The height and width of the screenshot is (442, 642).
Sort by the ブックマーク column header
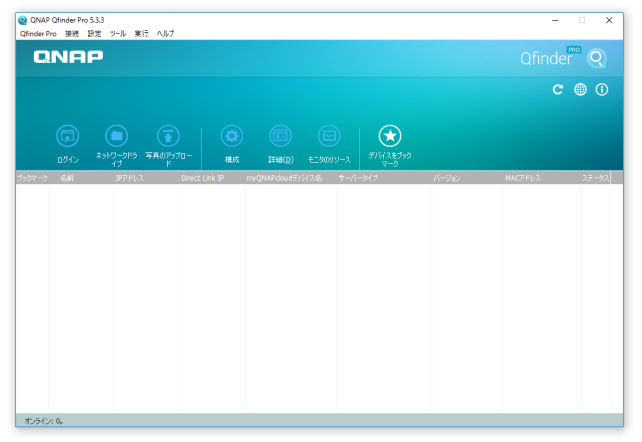click(x=32, y=178)
